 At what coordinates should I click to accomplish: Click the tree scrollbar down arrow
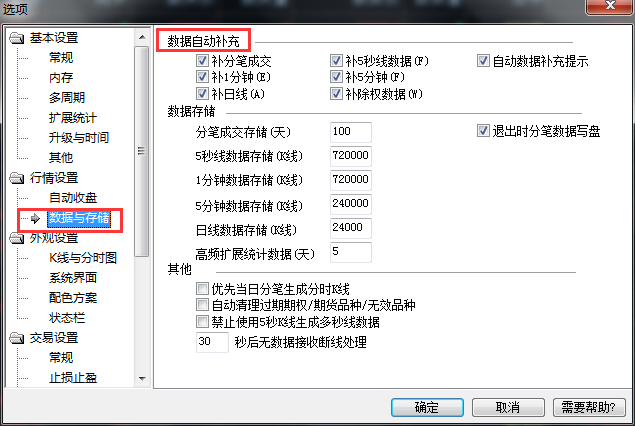pos(142,379)
